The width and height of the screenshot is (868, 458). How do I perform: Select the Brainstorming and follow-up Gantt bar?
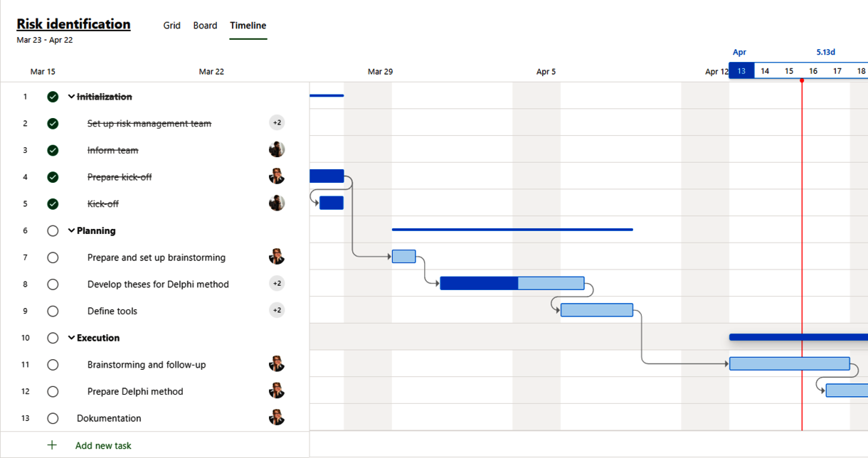point(790,363)
